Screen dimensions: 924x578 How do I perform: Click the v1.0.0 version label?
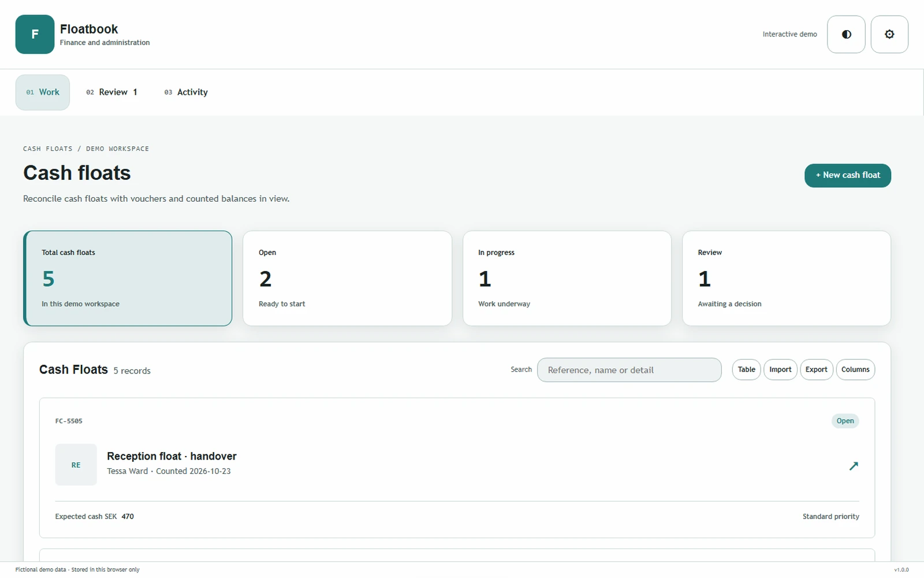tap(901, 570)
